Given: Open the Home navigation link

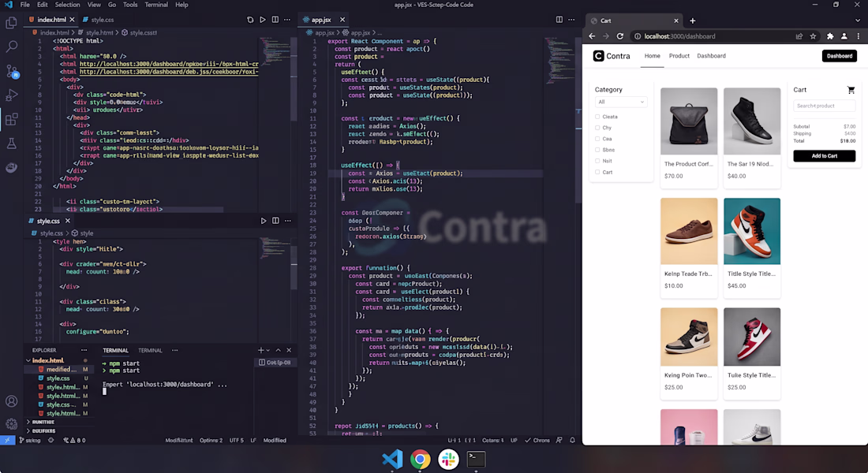Looking at the screenshot, I should [652, 56].
